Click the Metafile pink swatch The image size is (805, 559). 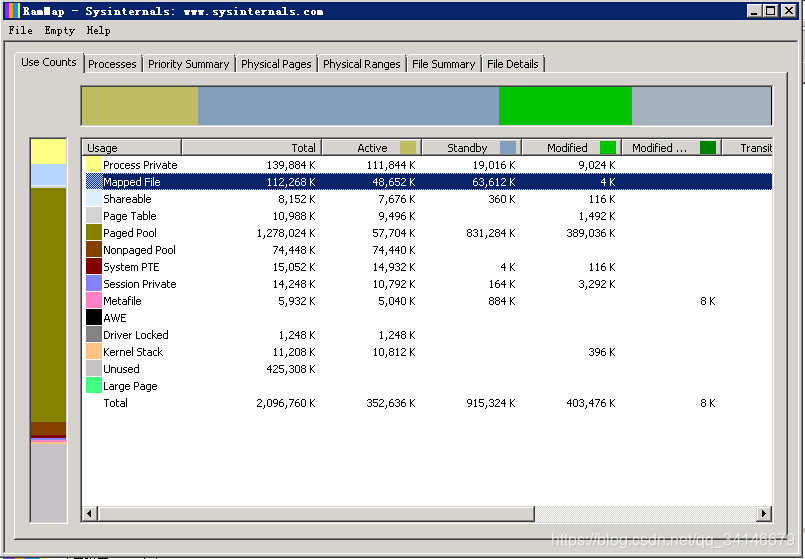[x=93, y=300]
